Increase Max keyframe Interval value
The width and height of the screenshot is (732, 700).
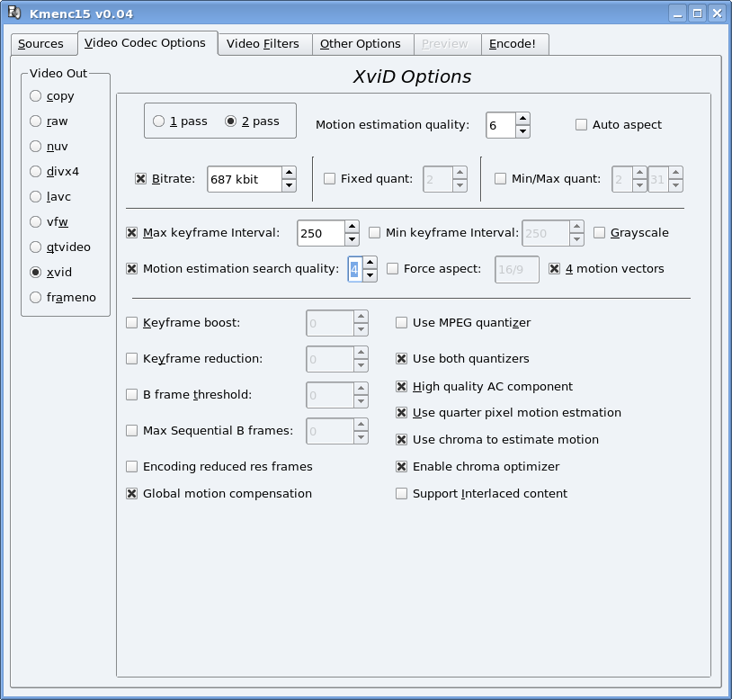[x=352, y=227]
